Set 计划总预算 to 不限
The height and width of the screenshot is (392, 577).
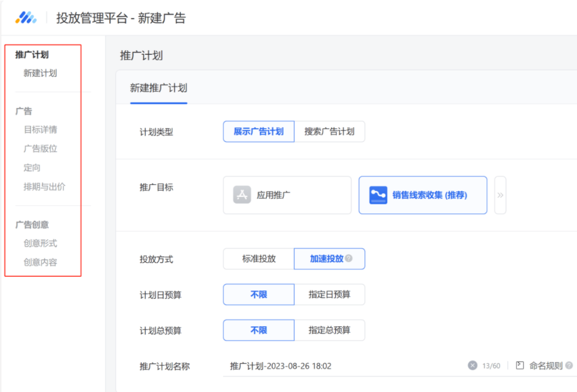259,330
